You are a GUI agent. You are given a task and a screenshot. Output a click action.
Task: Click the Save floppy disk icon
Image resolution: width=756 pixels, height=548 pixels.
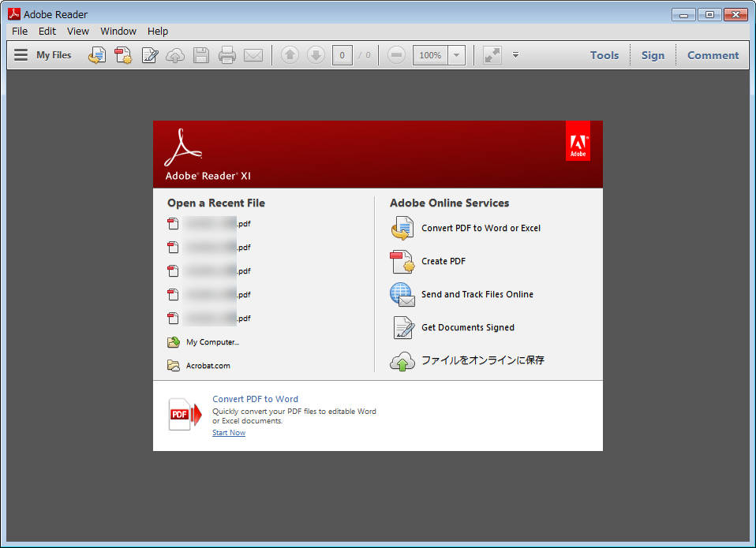click(x=201, y=55)
